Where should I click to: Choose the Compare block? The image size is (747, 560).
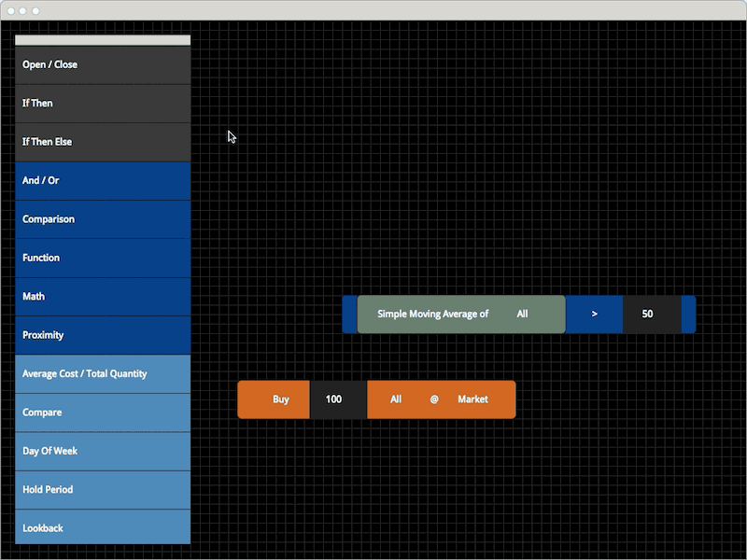103,413
